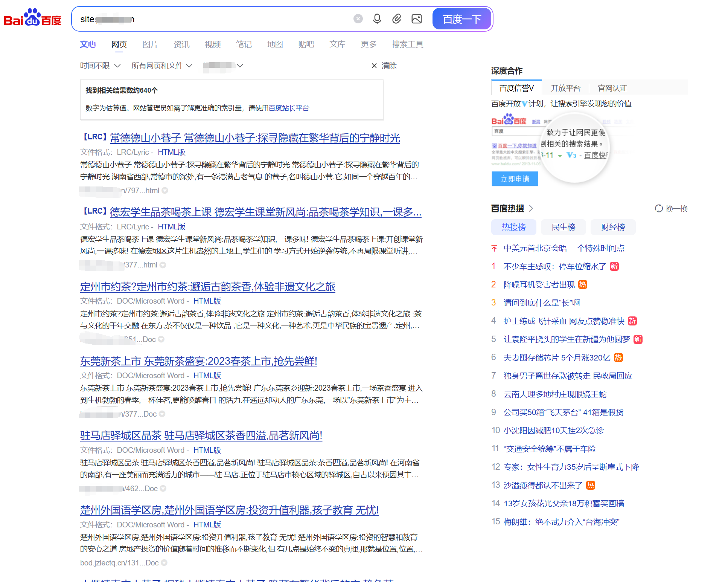The width and height of the screenshot is (728, 582).
Task: Select the 热搜榜 tab
Action: pos(513,227)
